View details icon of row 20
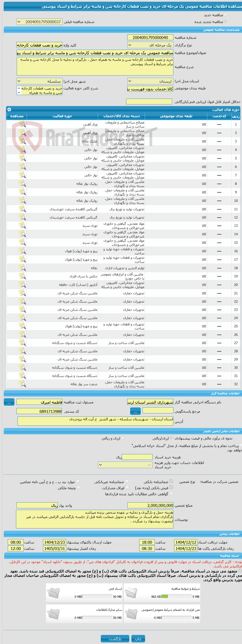 pos(22,285)
